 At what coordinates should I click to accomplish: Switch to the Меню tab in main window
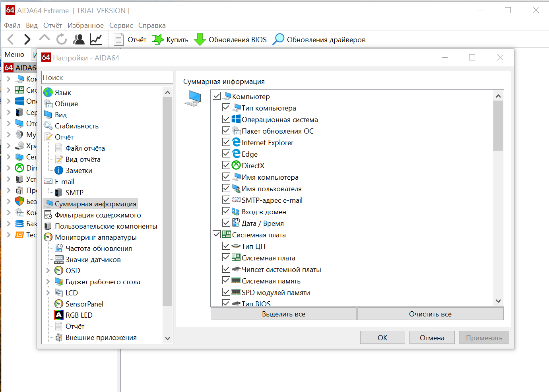pos(14,54)
